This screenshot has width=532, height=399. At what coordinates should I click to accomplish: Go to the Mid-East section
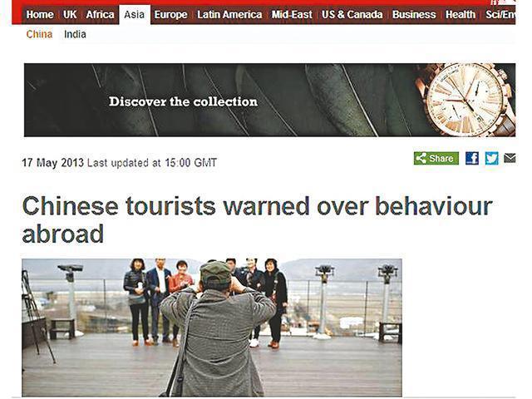pyautogui.click(x=292, y=15)
